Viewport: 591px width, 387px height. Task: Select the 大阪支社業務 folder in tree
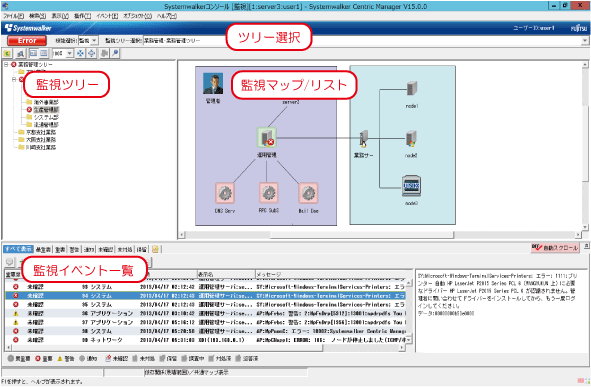point(41,140)
